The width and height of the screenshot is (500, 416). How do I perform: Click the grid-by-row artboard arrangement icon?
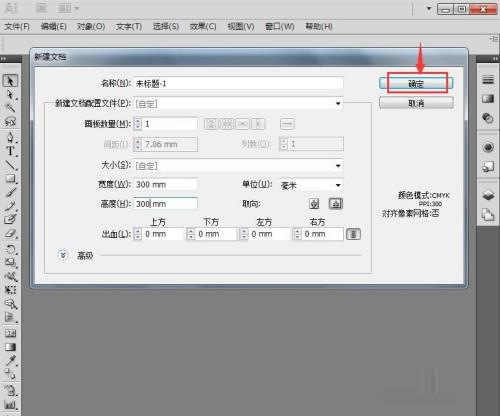pyautogui.click(x=211, y=124)
